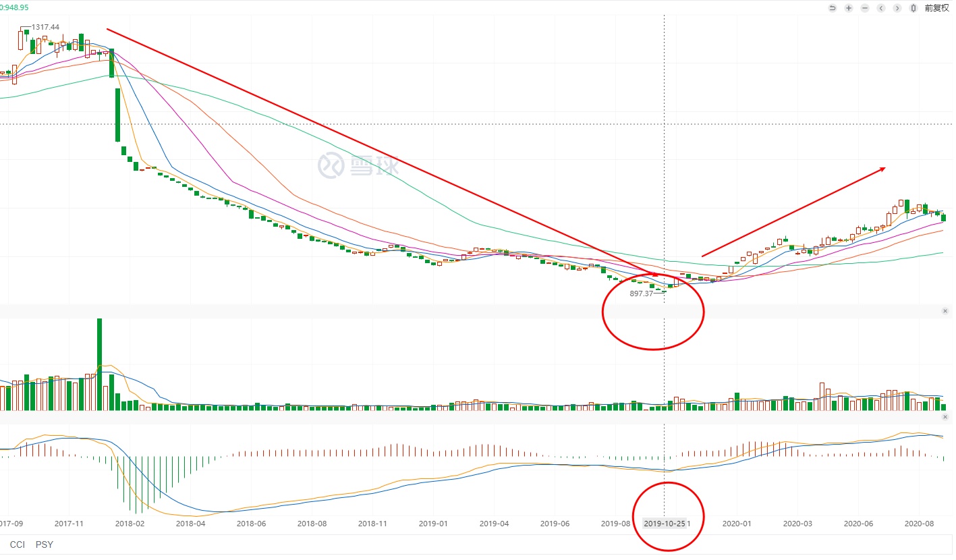This screenshot has height=560, width=956.
Task: Select the 2018-08 date axis label
Action: [x=312, y=524]
